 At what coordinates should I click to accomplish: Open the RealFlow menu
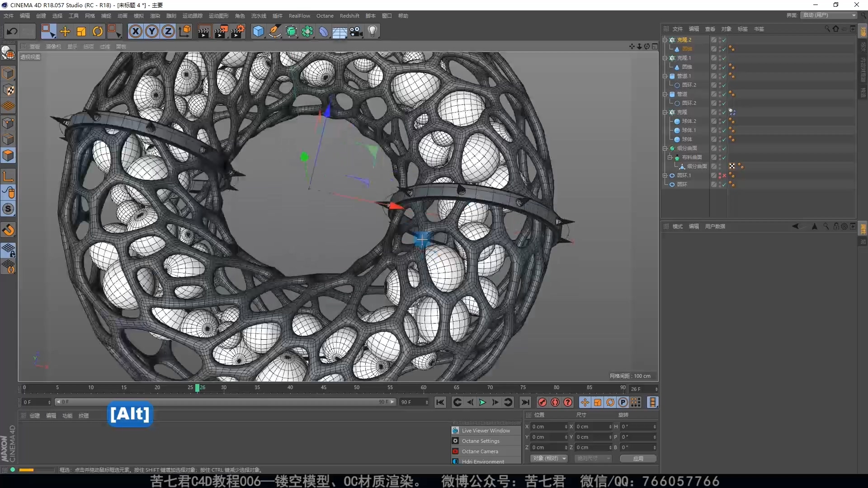click(299, 16)
